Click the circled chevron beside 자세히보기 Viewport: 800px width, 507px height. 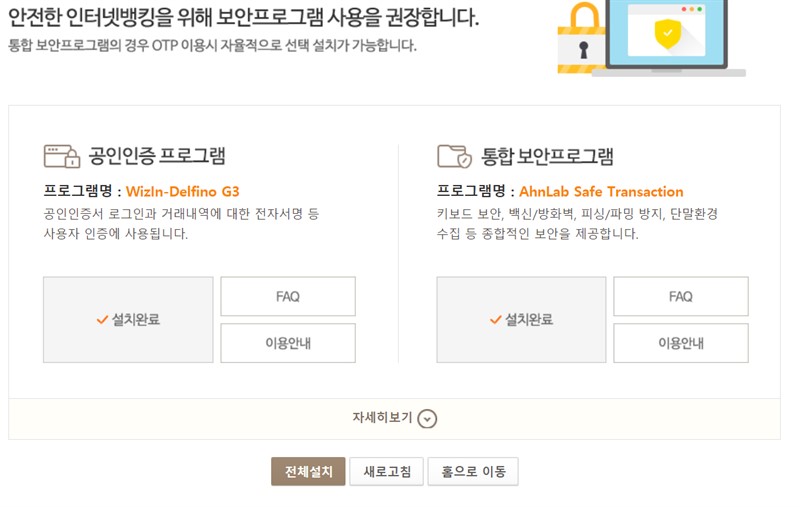pos(427,419)
